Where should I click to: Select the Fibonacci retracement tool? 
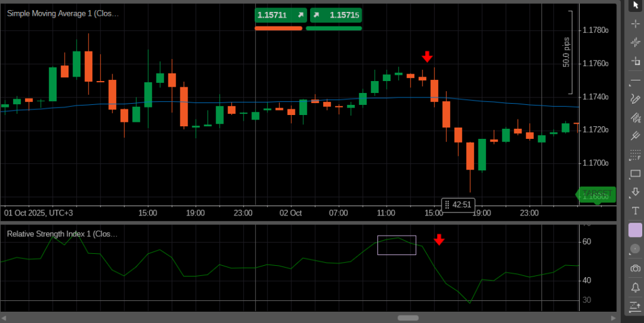pos(635,155)
